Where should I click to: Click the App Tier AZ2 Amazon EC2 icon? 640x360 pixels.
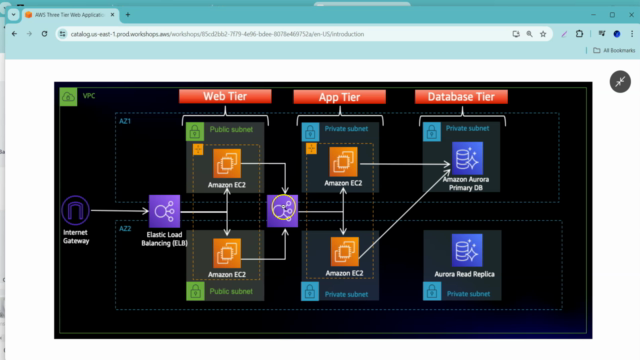pyautogui.click(x=344, y=251)
